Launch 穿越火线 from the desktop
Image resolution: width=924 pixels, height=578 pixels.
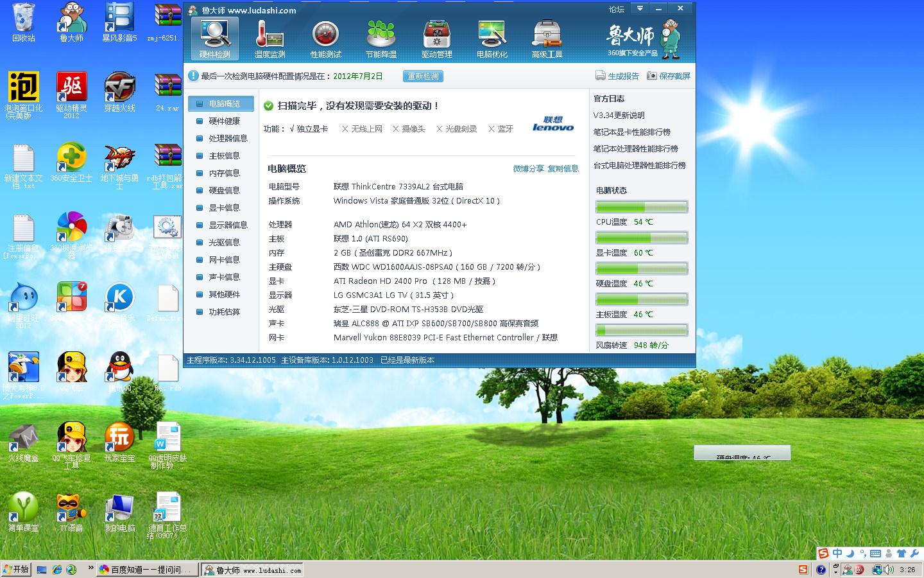[x=119, y=92]
